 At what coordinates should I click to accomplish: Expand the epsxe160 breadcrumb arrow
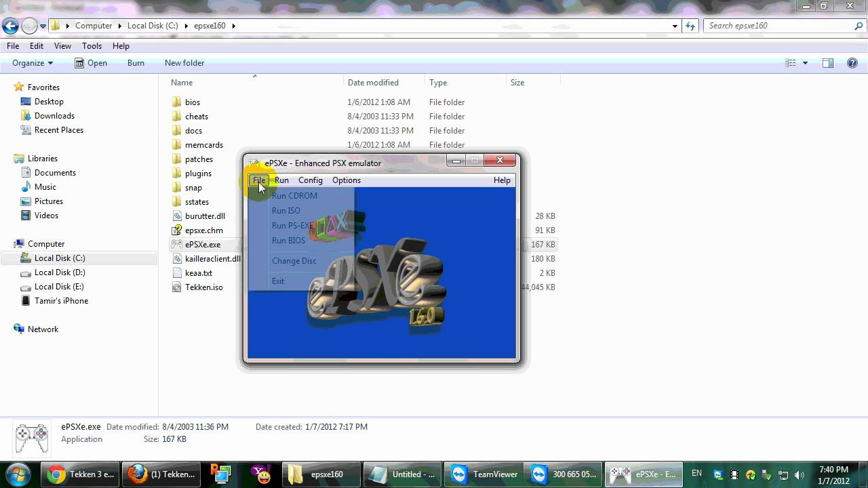coord(234,26)
